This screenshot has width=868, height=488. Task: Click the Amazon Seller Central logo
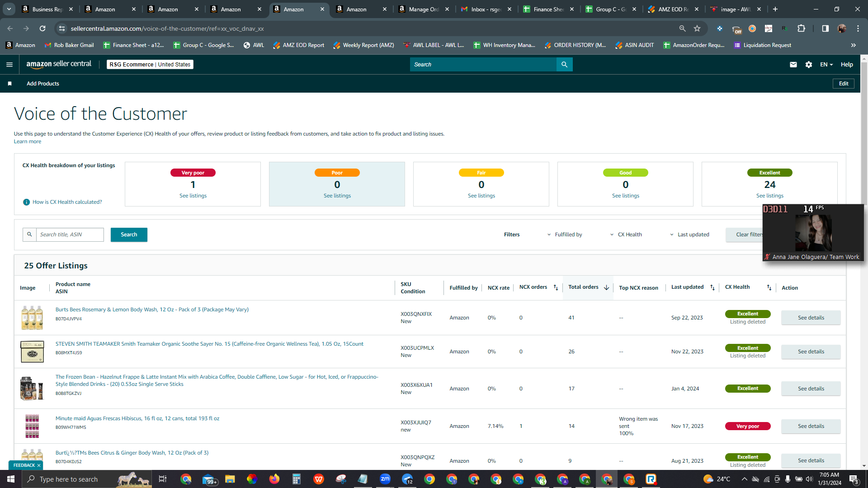(59, 64)
